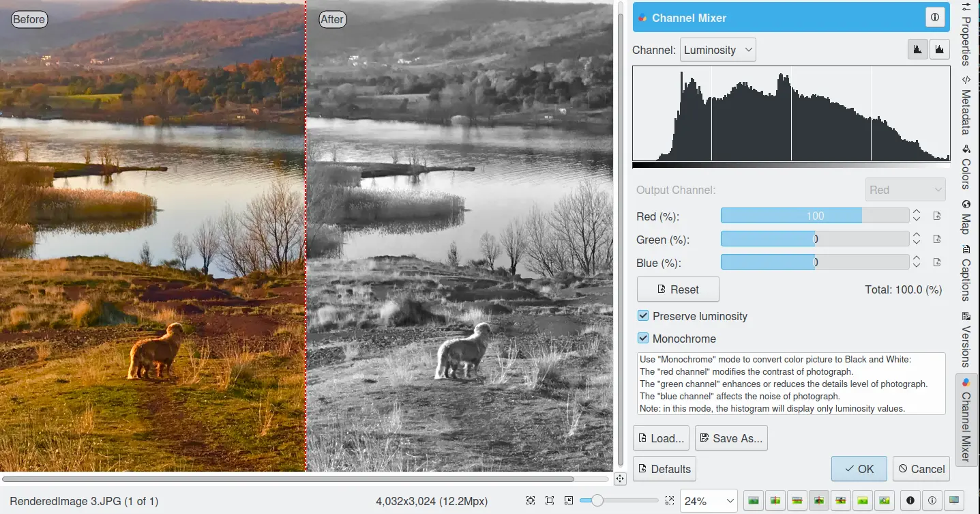Open the 24% zoom level dropdown
Image resolution: width=980 pixels, height=514 pixels.
pos(708,501)
